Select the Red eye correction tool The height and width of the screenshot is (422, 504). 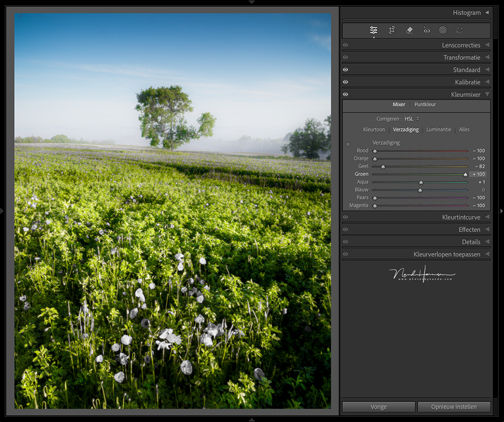click(x=427, y=30)
